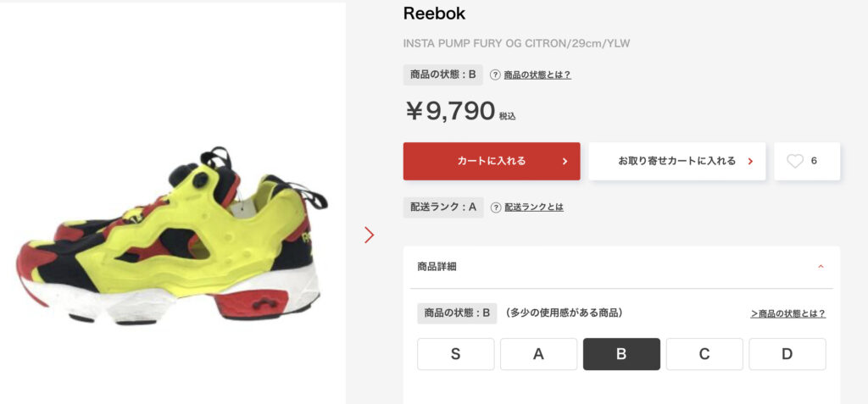Select condition rank B

click(x=621, y=354)
